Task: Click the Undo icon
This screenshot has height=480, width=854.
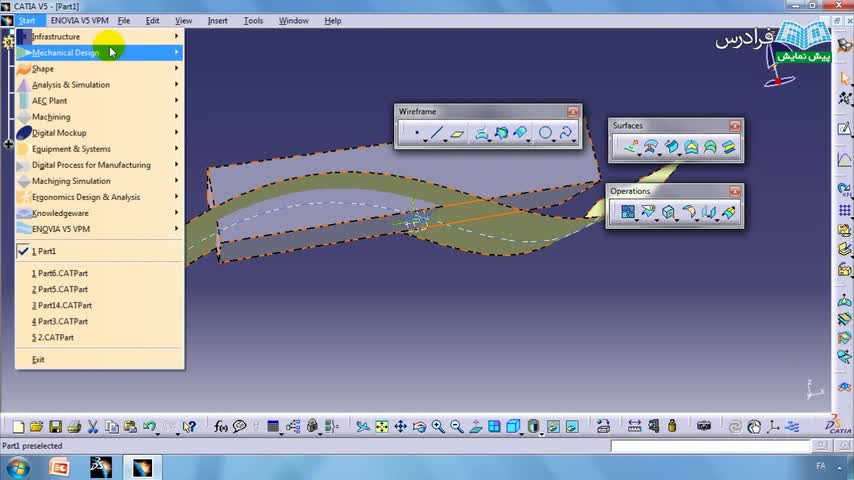Action: coord(149,427)
